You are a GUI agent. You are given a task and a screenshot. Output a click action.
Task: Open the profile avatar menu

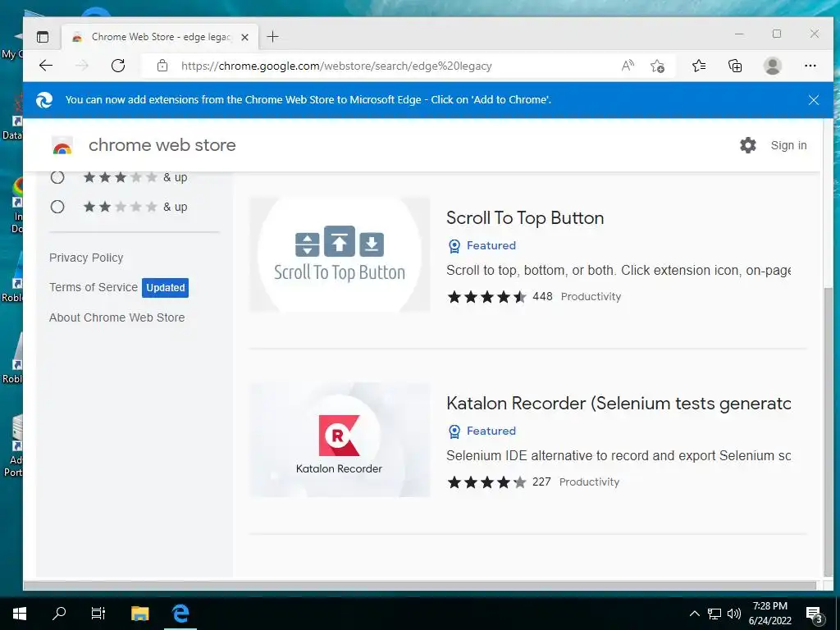coord(772,66)
